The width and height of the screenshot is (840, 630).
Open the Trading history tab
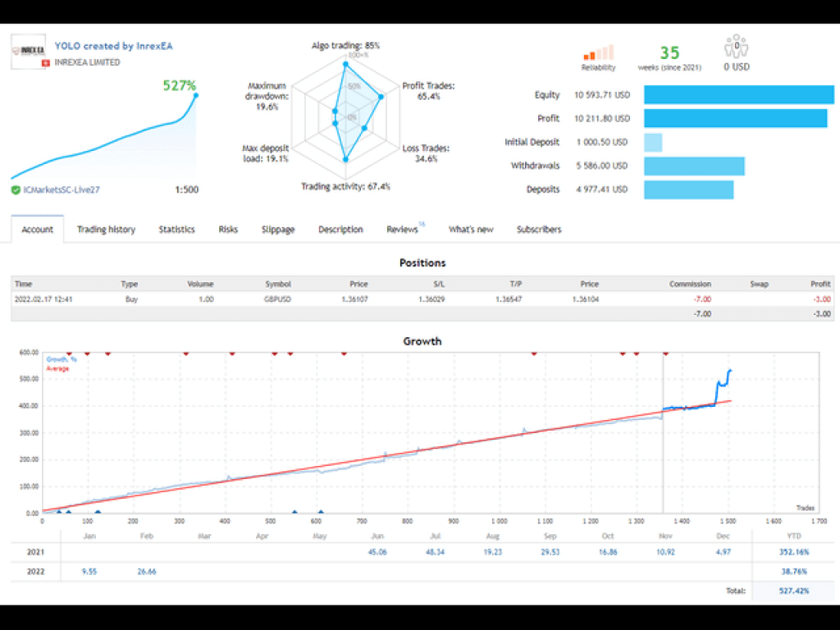106,230
